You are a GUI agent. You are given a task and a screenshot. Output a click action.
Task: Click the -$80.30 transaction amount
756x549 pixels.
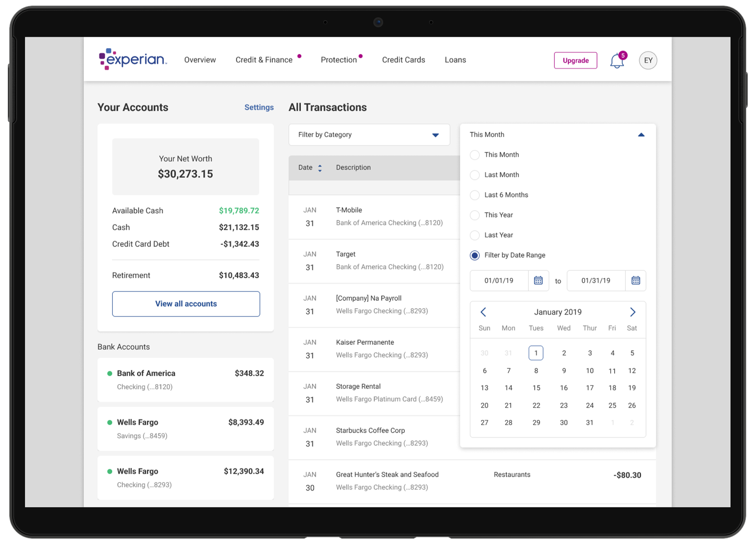point(627,475)
